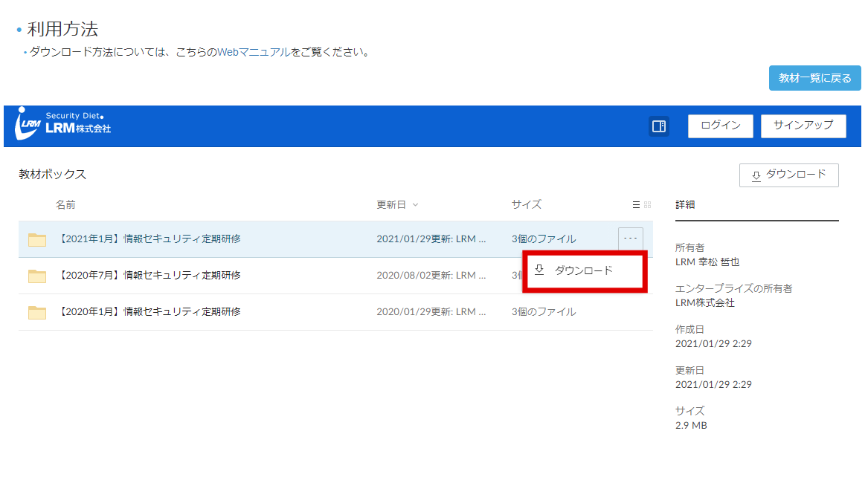Open 【2020年7月】情報セキュリティ定期研修 folder name
Screen dimensions: 868x480
pos(149,276)
